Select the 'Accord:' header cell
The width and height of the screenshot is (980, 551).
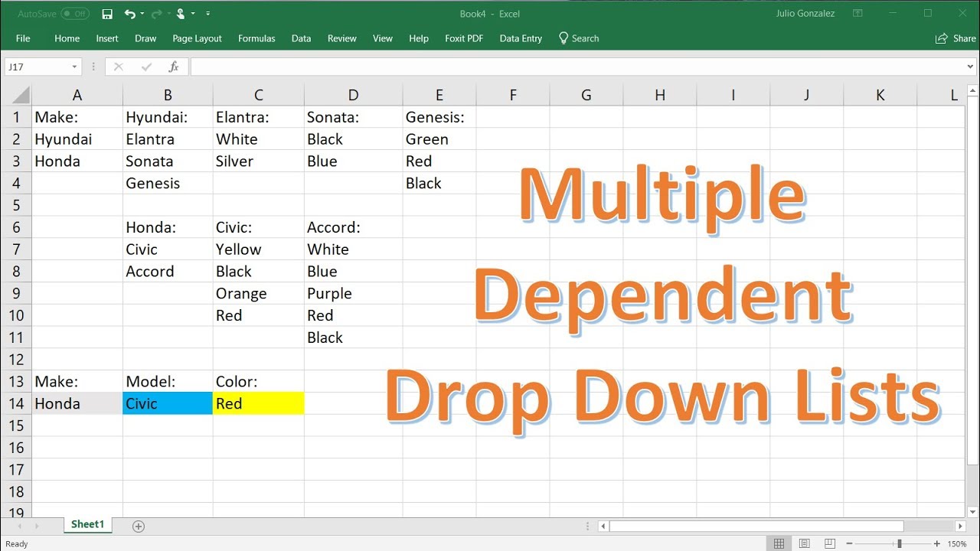[x=353, y=227]
